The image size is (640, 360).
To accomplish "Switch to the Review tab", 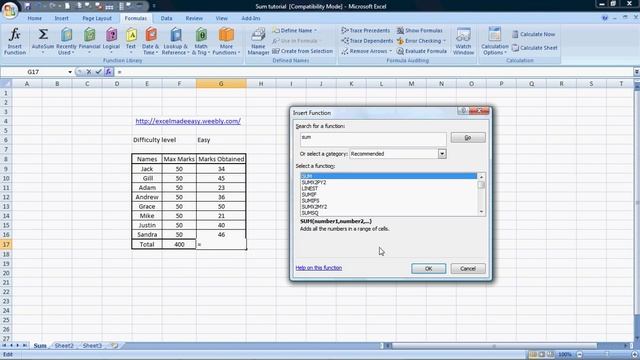I will click(194, 18).
